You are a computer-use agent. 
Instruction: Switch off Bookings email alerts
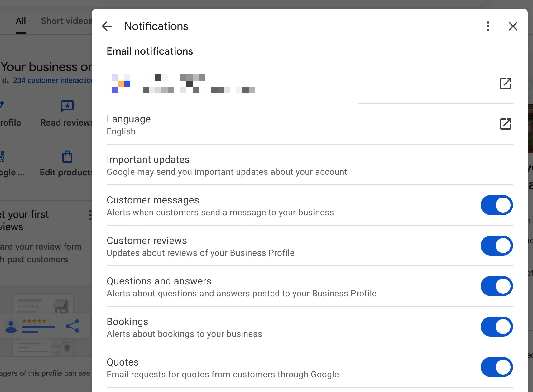click(x=497, y=327)
